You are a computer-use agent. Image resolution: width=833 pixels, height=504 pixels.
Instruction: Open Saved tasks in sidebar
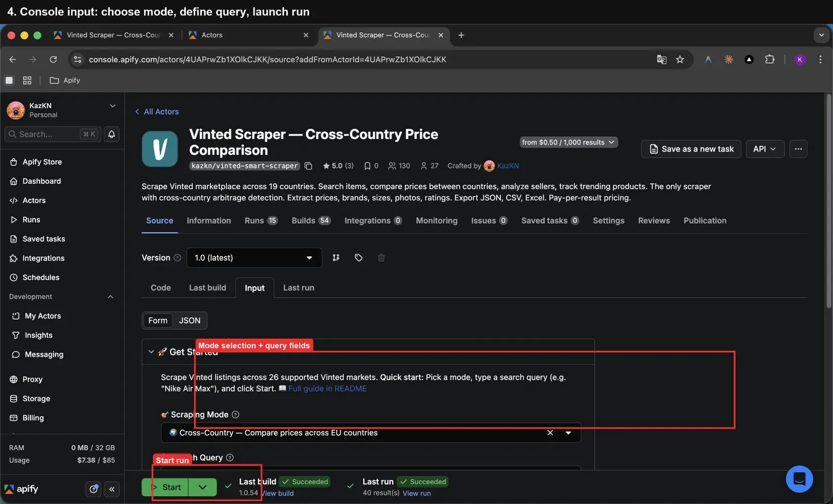coord(43,239)
